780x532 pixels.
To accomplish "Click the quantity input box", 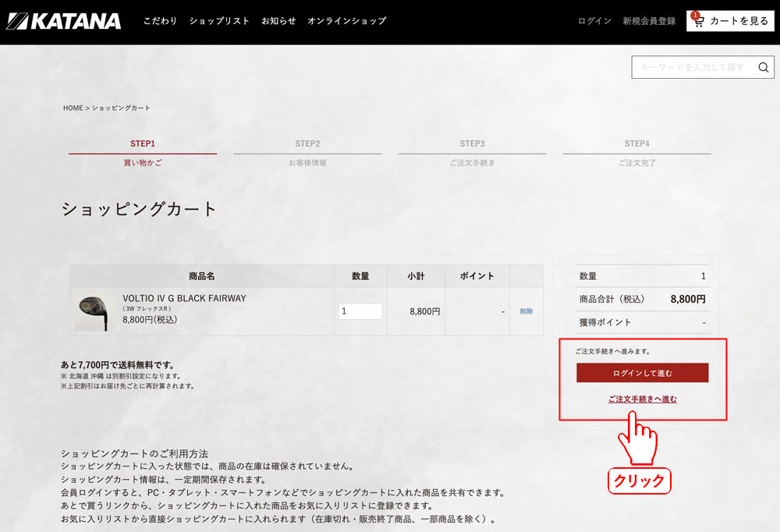I will click(x=360, y=311).
